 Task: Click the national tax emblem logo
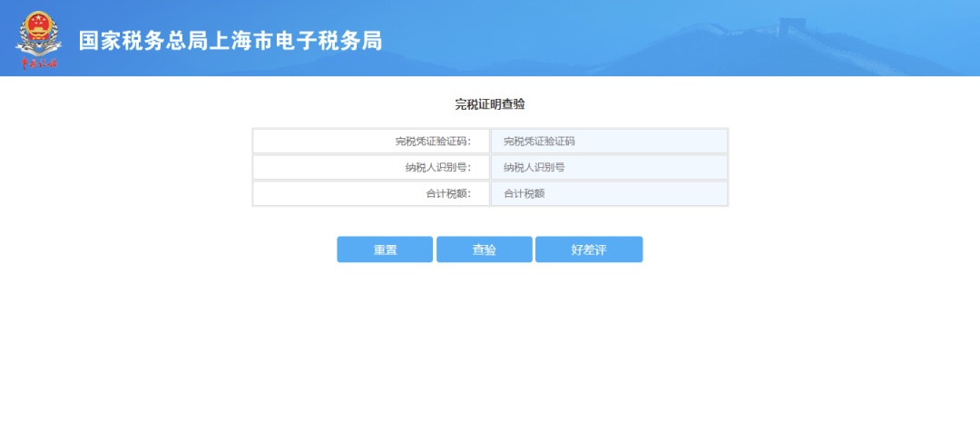[38, 39]
